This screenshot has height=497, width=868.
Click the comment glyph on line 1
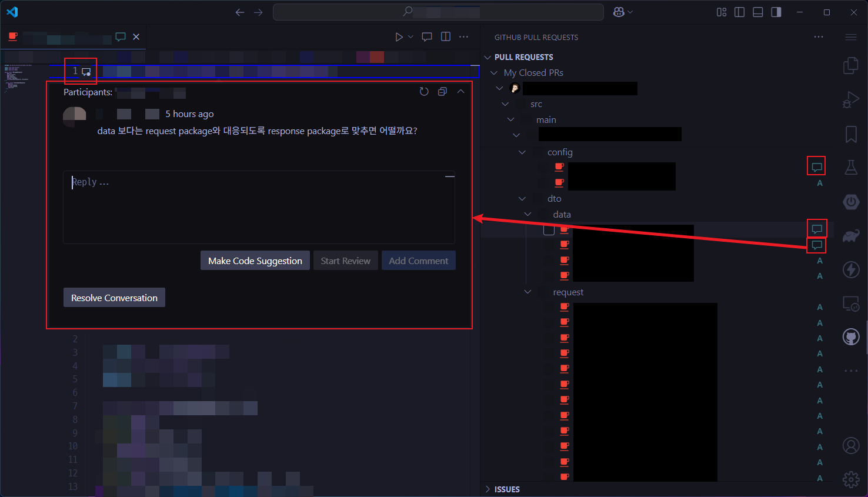tap(86, 72)
